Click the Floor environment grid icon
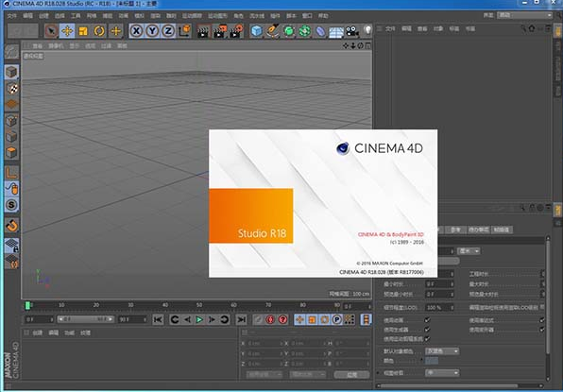563x392 pixels. [x=336, y=32]
